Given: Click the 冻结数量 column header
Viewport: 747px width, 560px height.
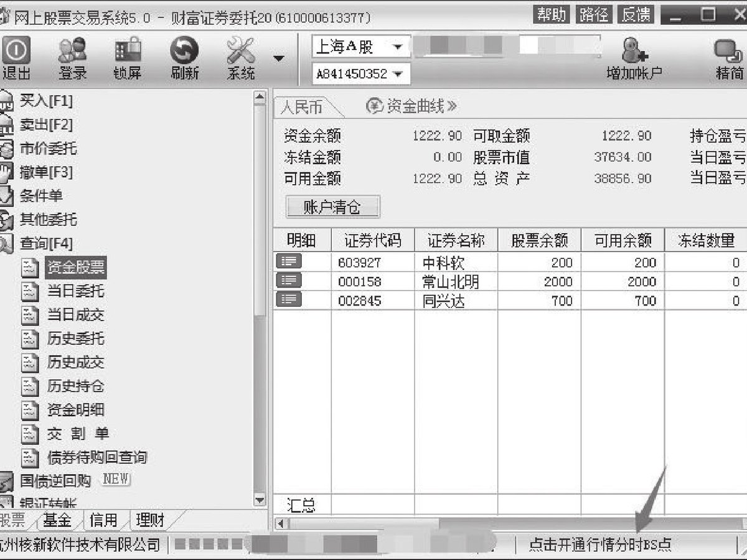Looking at the screenshot, I should click(706, 241).
